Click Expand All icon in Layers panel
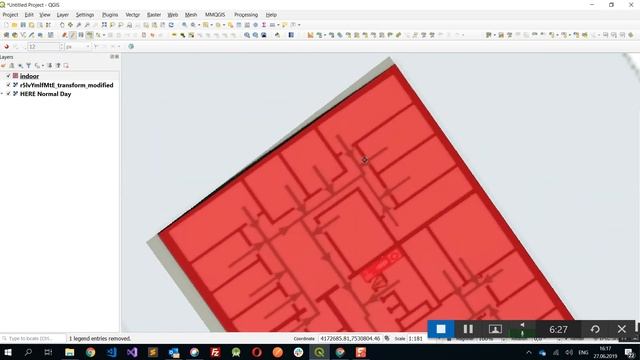The image size is (640, 360). tap(50, 65)
